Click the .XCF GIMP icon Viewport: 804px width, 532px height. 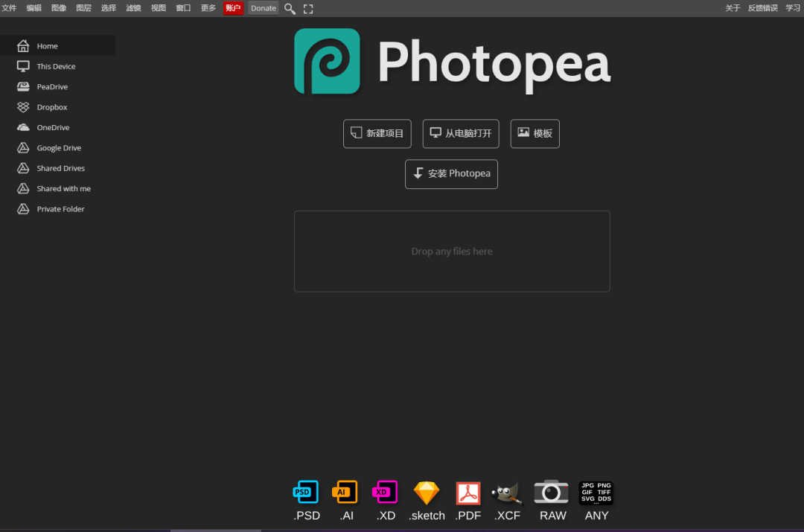(507, 493)
